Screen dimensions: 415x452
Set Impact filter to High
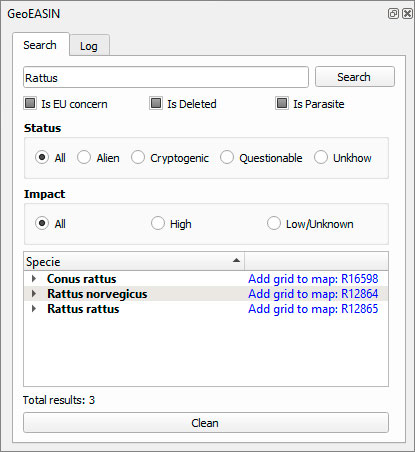(x=158, y=223)
